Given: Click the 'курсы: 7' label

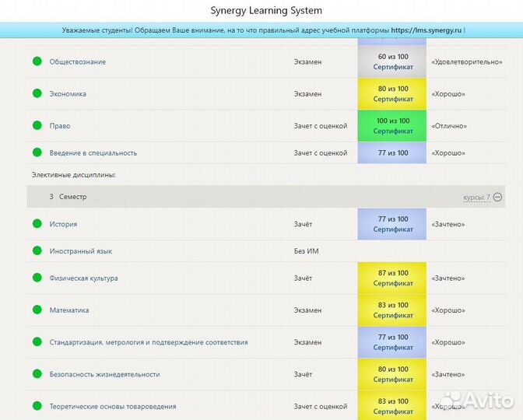Looking at the screenshot, I should 476,198.
